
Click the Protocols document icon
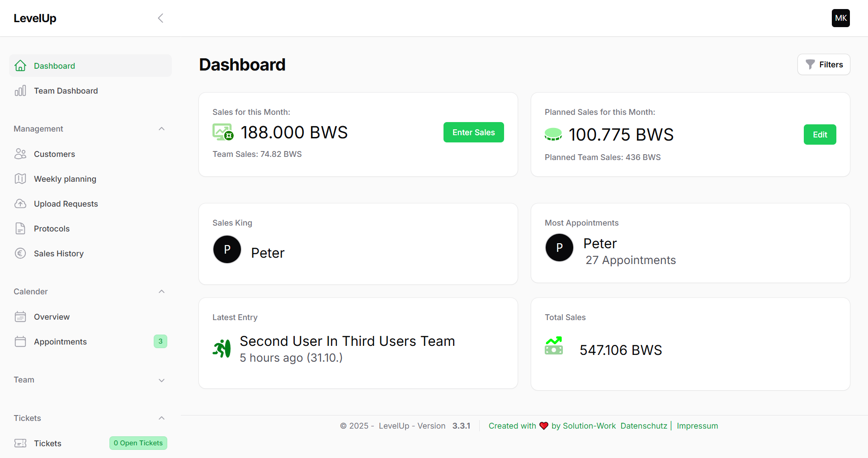pyautogui.click(x=20, y=229)
